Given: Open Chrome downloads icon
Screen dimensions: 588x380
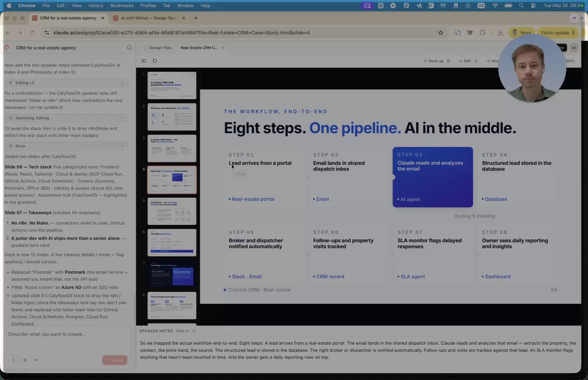Looking at the screenshot, I should (500, 33).
